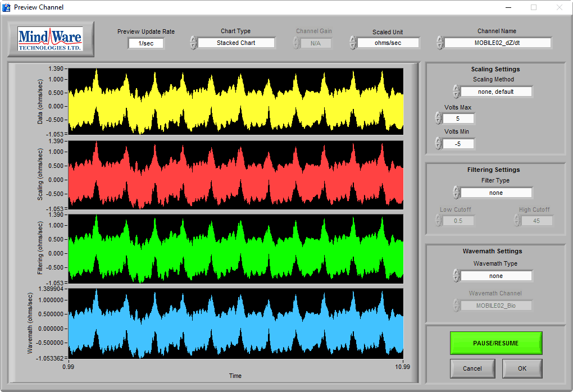Click the Volts Min value field
Viewport: 573px width, 392px height.
click(458, 144)
